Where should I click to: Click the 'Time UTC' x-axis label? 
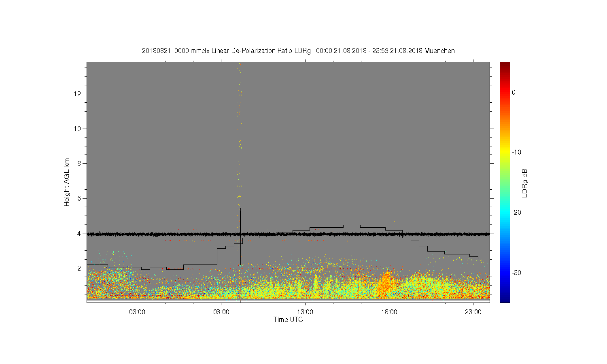288,320
